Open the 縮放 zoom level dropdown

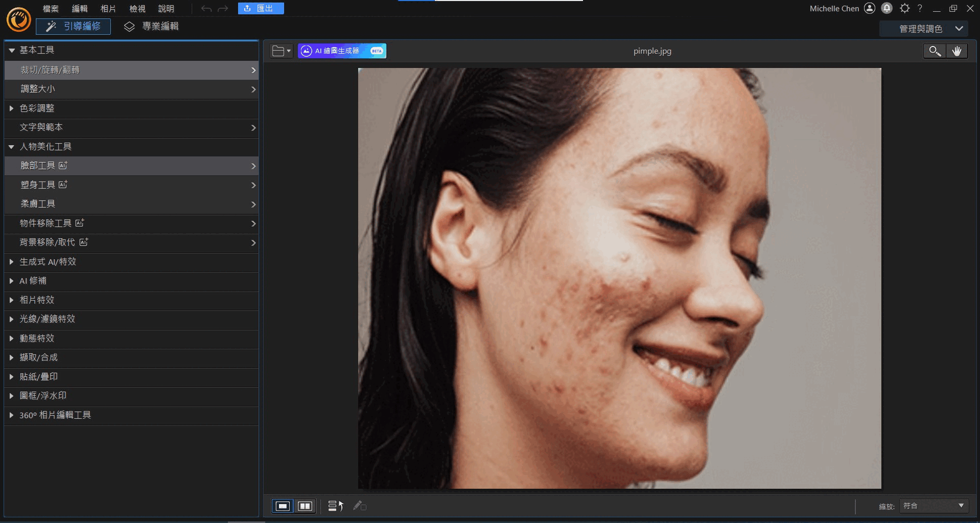click(x=933, y=506)
